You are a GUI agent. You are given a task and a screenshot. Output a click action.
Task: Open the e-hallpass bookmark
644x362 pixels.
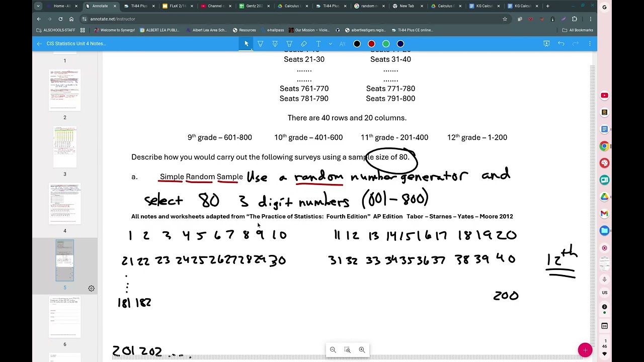[x=272, y=30]
